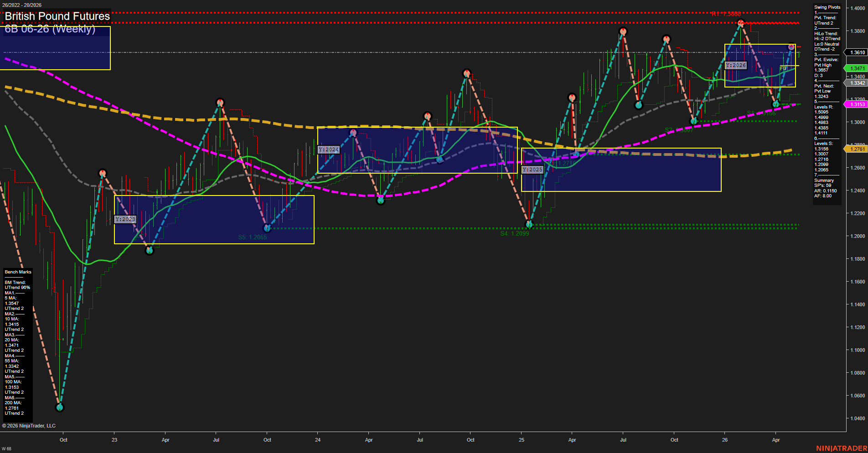Click the NINJATRADER logo text
868x453 pixels.
pyautogui.click(x=842, y=448)
